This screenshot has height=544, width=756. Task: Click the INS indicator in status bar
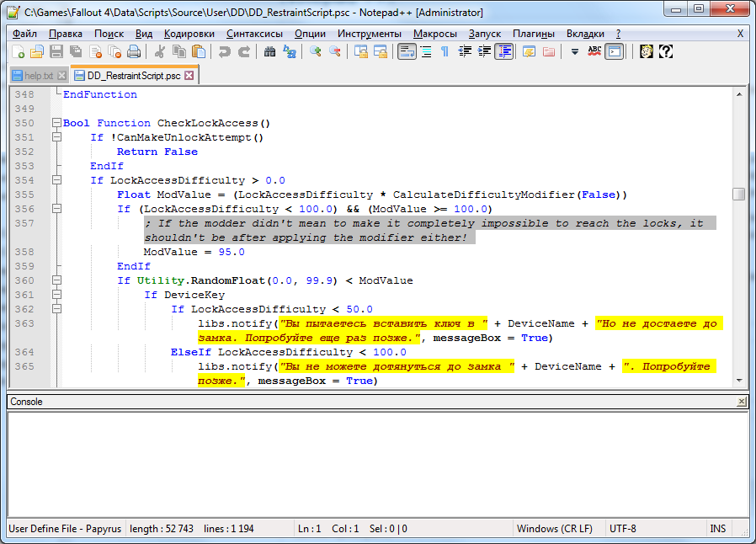click(x=717, y=529)
